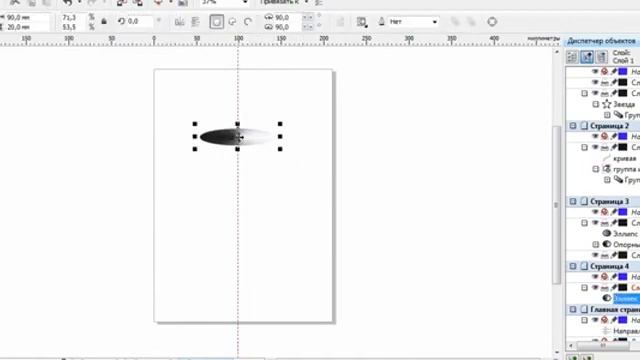Viewport: 640px width, 360px height.
Task: Select highlighted Эллипс object on Страница 4
Action: tap(627, 298)
